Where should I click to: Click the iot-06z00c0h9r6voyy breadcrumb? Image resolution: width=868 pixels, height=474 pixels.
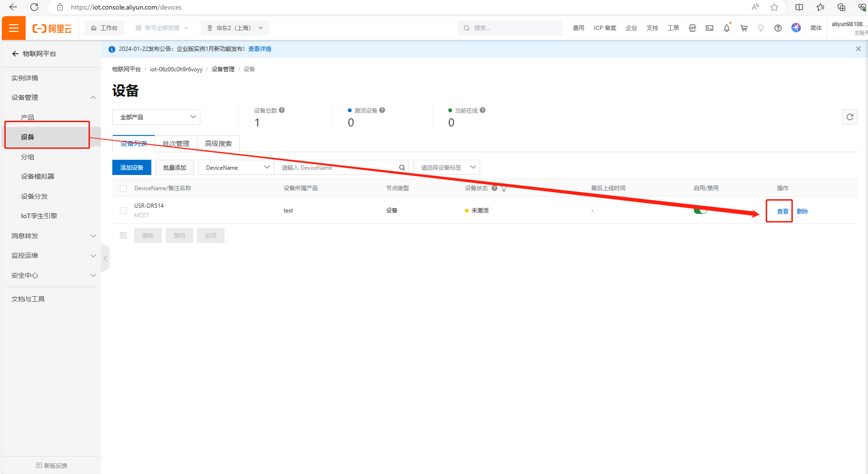click(176, 69)
